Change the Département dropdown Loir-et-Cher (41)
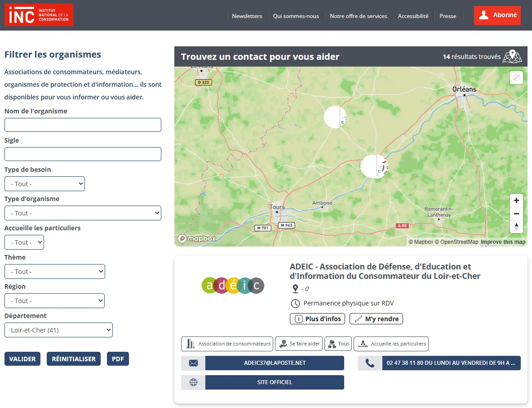The image size is (532, 408). pos(58,330)
